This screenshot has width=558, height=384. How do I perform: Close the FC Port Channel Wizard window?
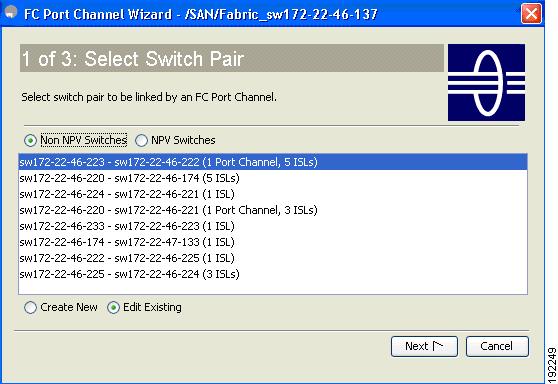(531, 14)
